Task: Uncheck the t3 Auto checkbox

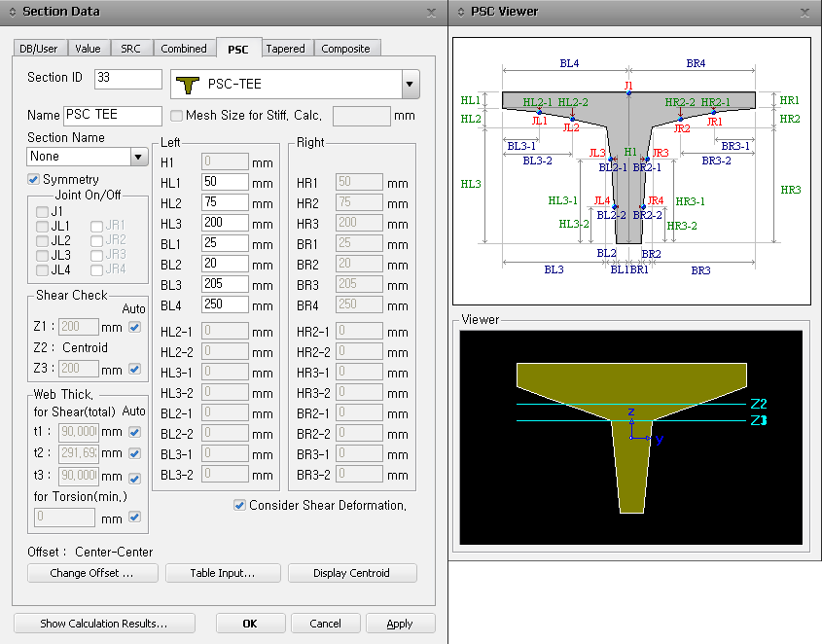Action: click(x=134, y=479)
